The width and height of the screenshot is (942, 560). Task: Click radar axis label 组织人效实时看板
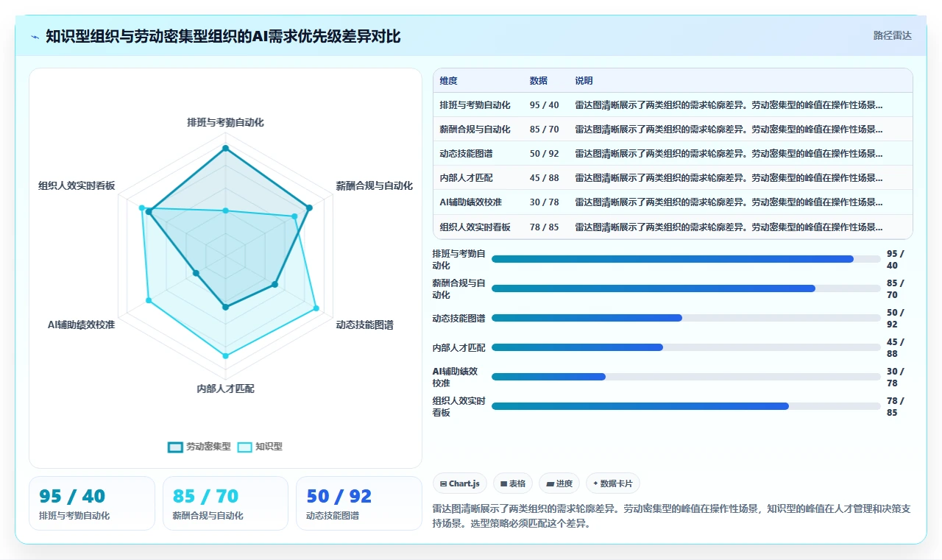point(77,186)
